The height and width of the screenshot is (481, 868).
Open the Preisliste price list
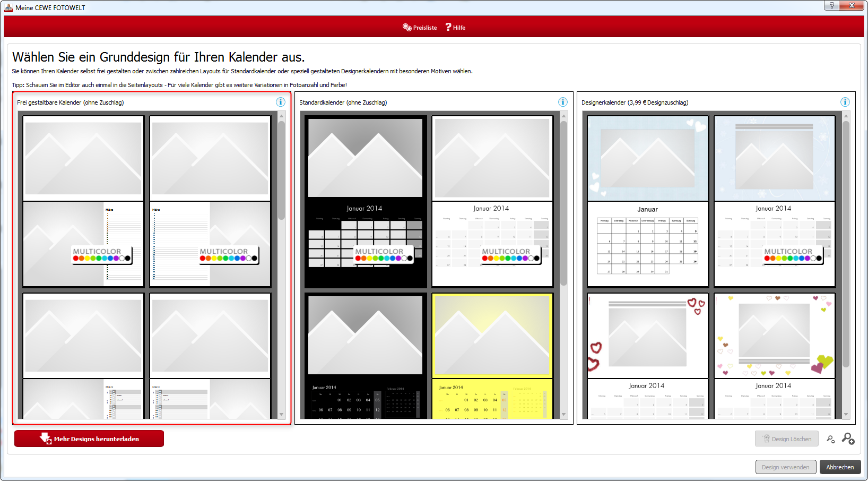pyautogui.click(x=420, y=28)
